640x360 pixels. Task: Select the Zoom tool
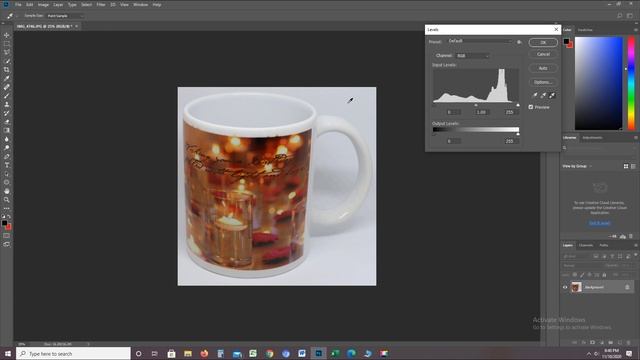click(7, 200)
